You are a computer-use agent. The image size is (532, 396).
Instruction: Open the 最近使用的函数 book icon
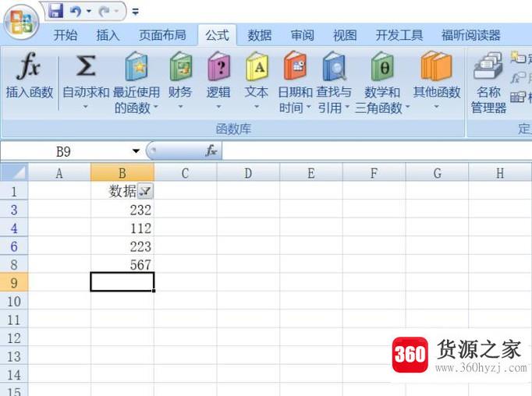click(x=136, y=65)
